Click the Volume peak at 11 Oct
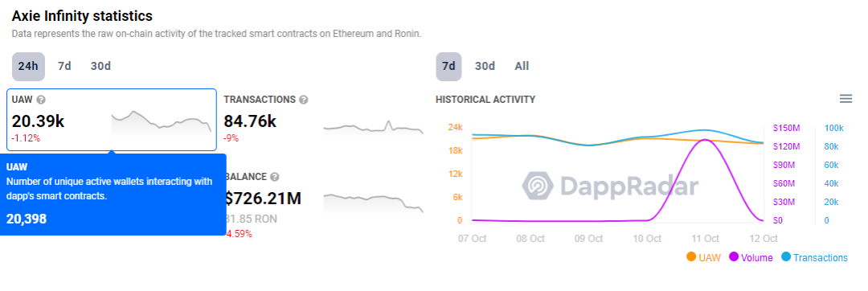This screenshot has width=868, height=291. (x=705, y=140)
